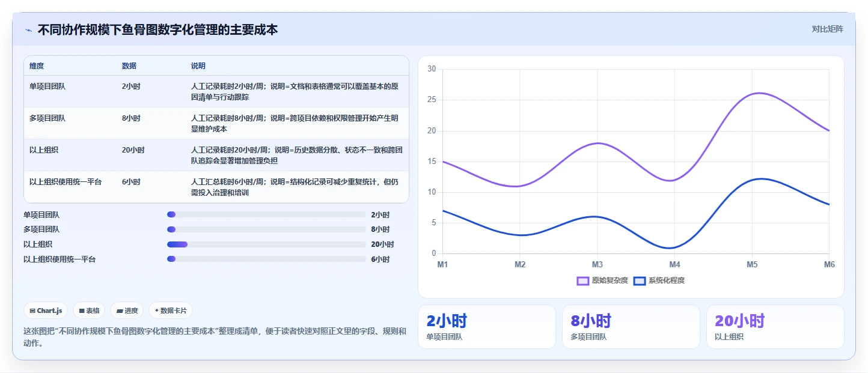The height and width of the screenshot is (373, 868).
Task: Click the 多项目团队 cell in the table
Action: pyautogui.click(x=47, y=118)
